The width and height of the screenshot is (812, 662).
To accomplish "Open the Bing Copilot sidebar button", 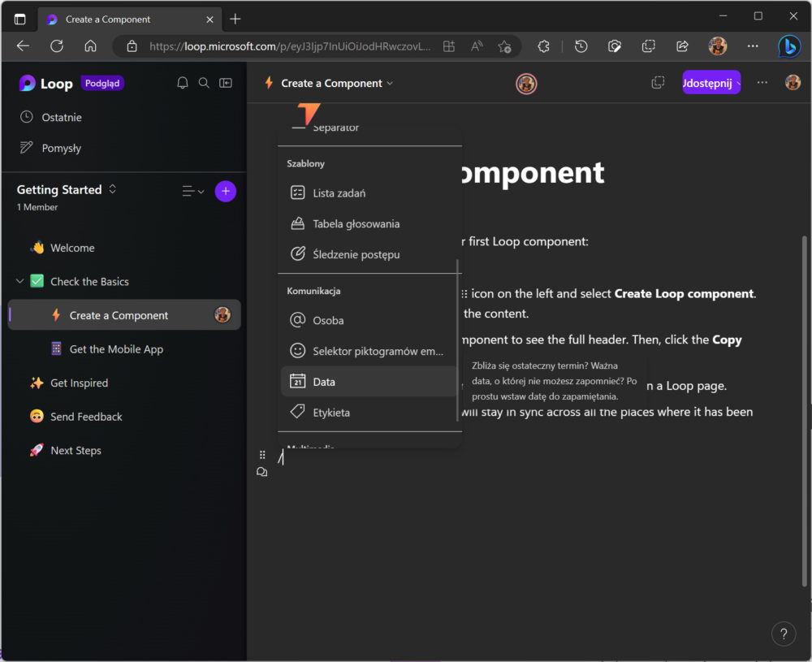I will pyautogui.click(x=789, y=46).
